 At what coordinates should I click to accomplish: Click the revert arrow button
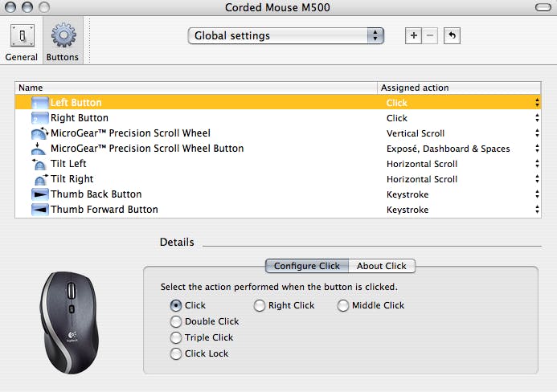pyautogui.click(x=452, y=36)
